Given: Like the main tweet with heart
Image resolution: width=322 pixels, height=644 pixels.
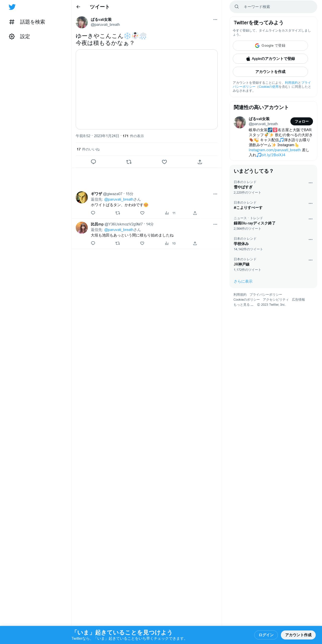Looking at the screenshot, I should (164, 162).
